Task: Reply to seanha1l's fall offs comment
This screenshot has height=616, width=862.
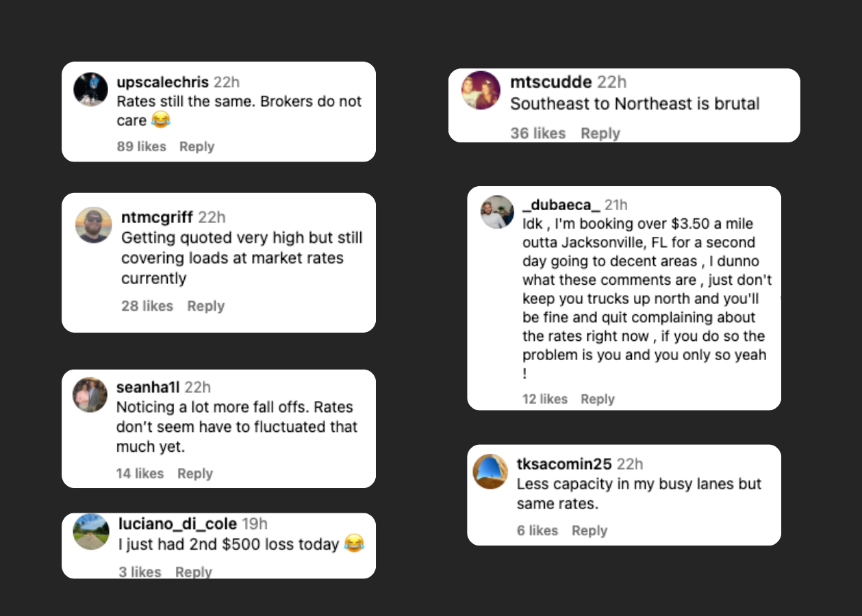Action: pos(194,474)
